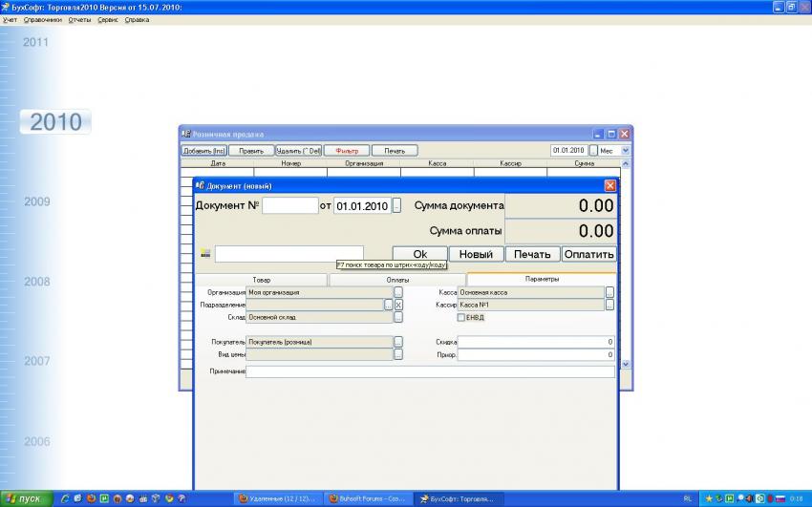
Task: Open the Касса selection ellipsis button
Action: [609, 292]
